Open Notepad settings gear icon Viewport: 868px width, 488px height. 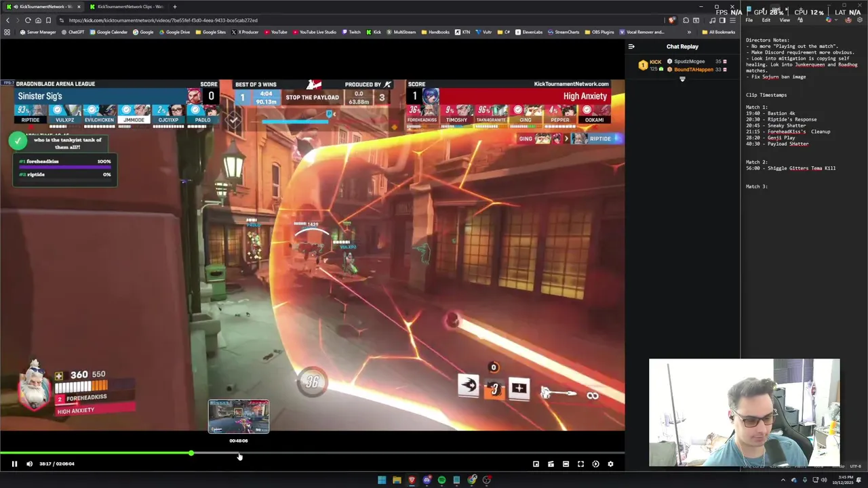pyautogui.click(x=860, y=20)
